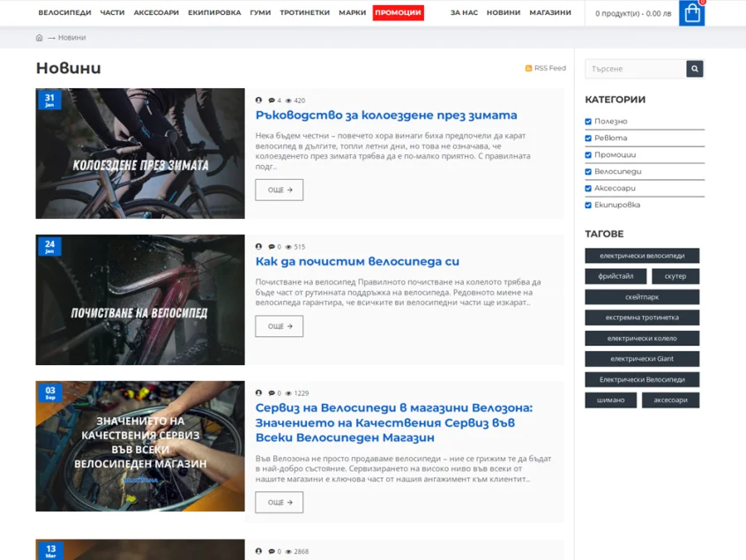Open the ВЕЛОСИПЕДИ menu

[64, 13]
